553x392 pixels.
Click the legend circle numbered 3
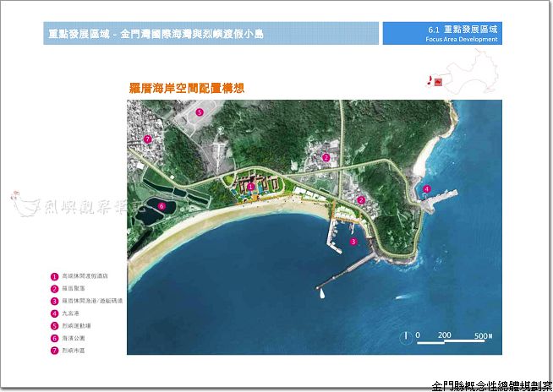point(54,301)
